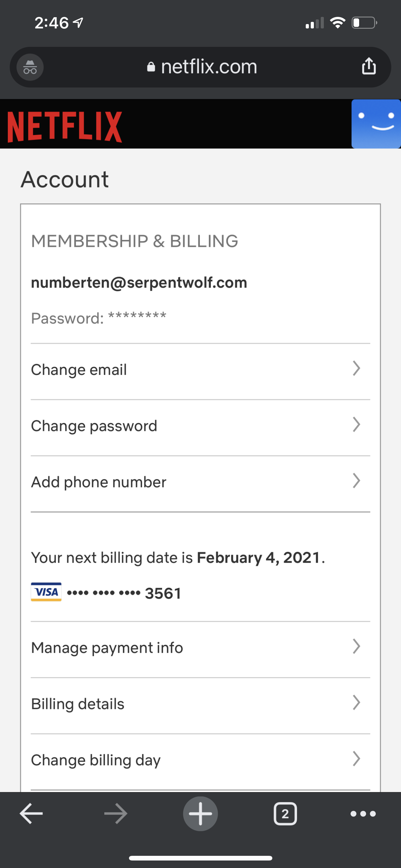Tap the Manage payment info label
Image resolution: width=401 pixels, height=868 pixels.
point(107,647)
